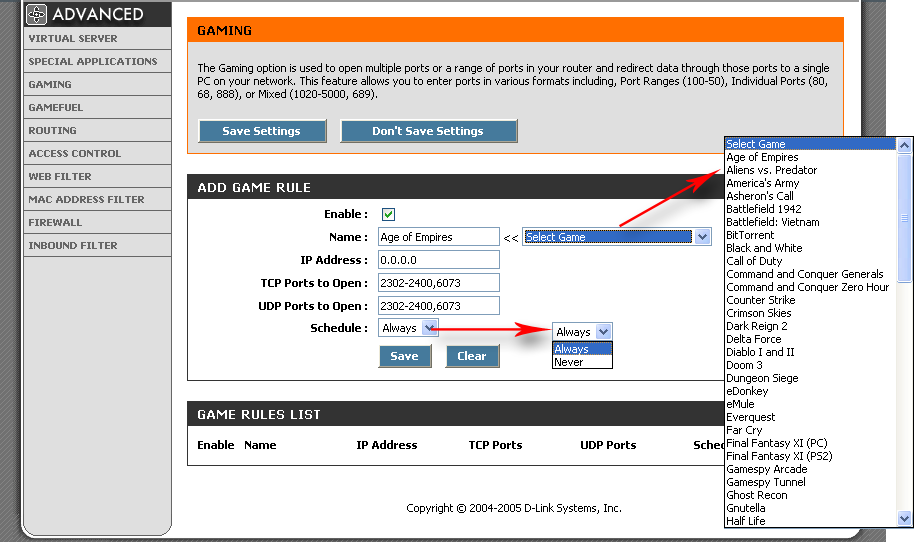Click the Name input field
Viewport: 923px width, 542px height.
[x=439, y=237]
